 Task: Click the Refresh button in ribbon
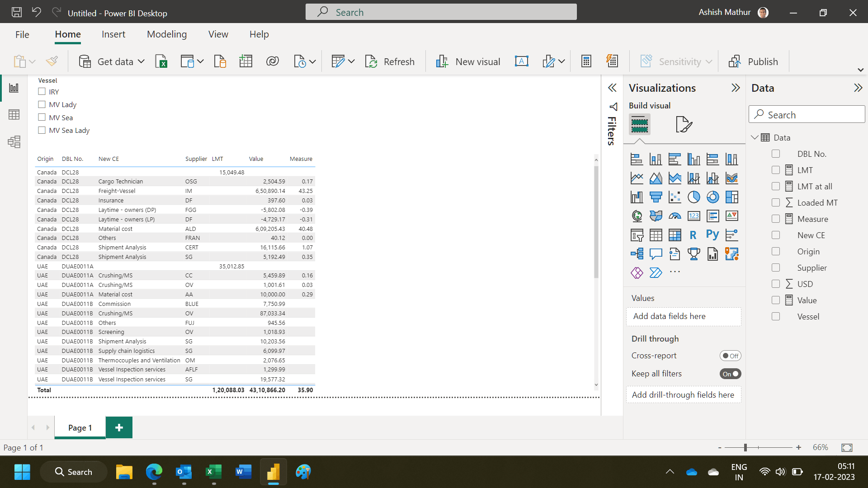pyautogui.click(x=390, y=61)
